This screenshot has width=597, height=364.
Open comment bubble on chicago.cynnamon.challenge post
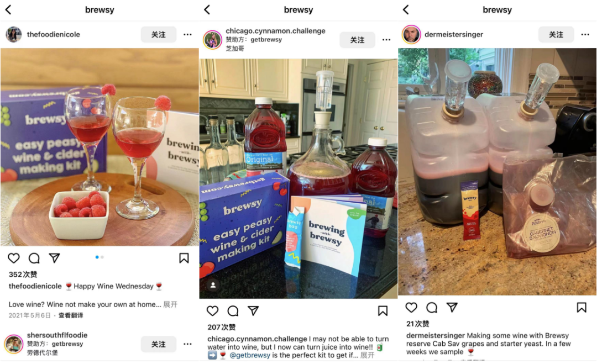233,311
